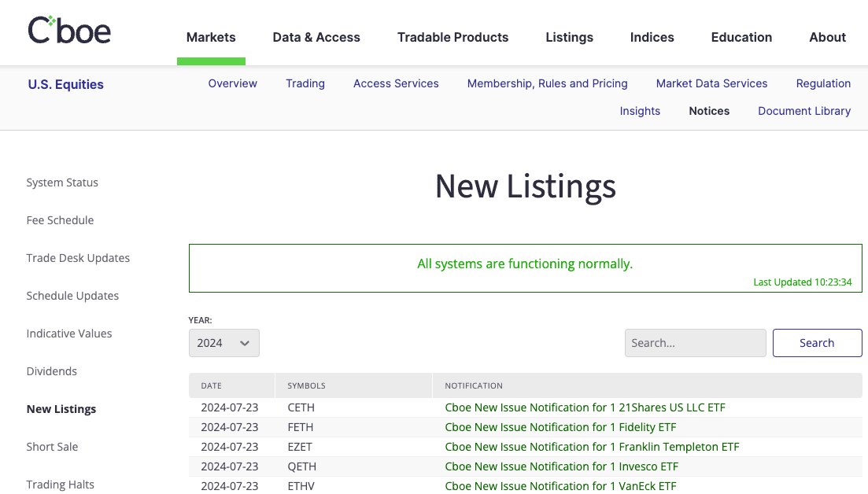Open the Regulation tab
This screenshot has width=868, height=494.
point(823,83)
